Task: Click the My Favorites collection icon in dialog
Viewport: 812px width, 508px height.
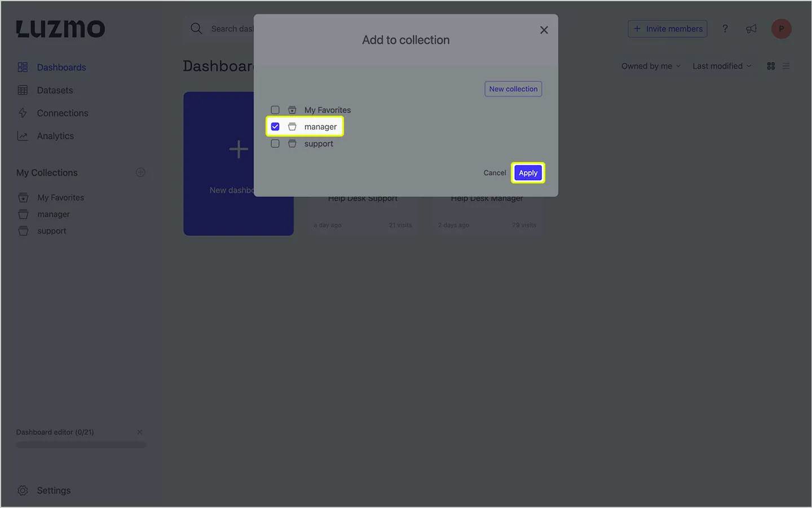Action: (292, 110)
